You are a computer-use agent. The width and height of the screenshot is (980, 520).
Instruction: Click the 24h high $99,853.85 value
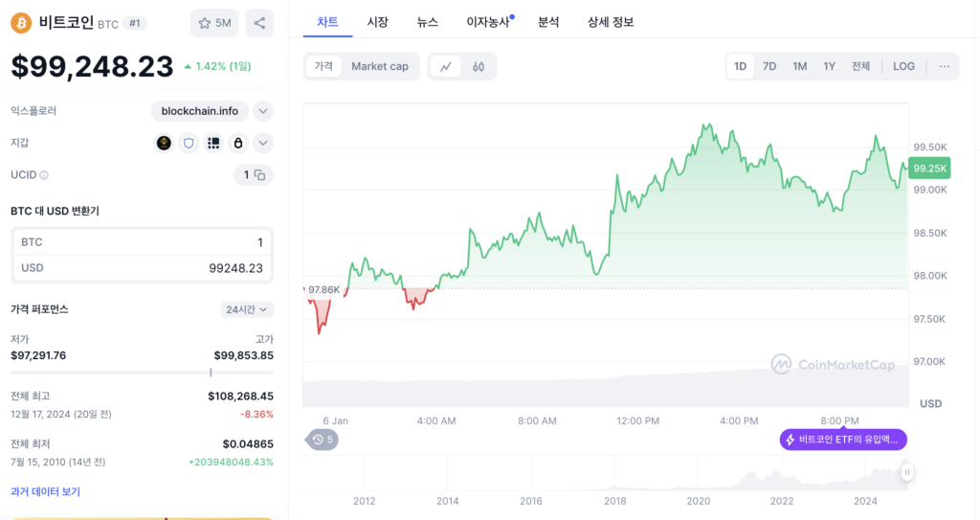point(244,355)
